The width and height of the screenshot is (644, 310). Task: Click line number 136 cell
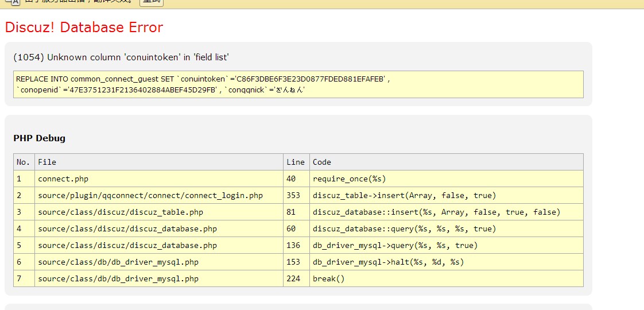(x=293, y=245)
